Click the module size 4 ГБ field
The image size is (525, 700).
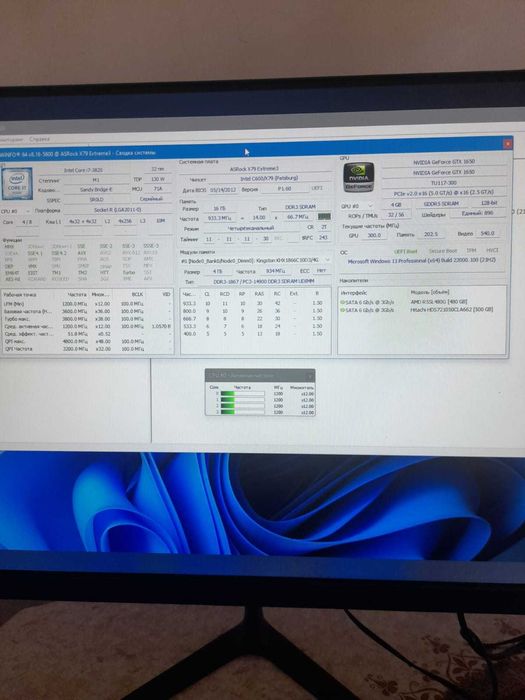[x=217, y=271]
